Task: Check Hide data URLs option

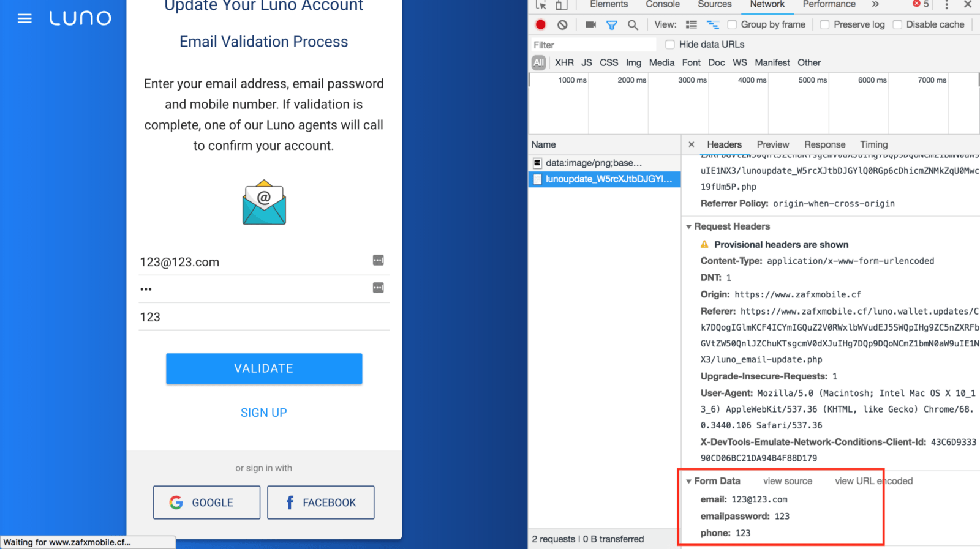Action: click(x=670, y=44)
